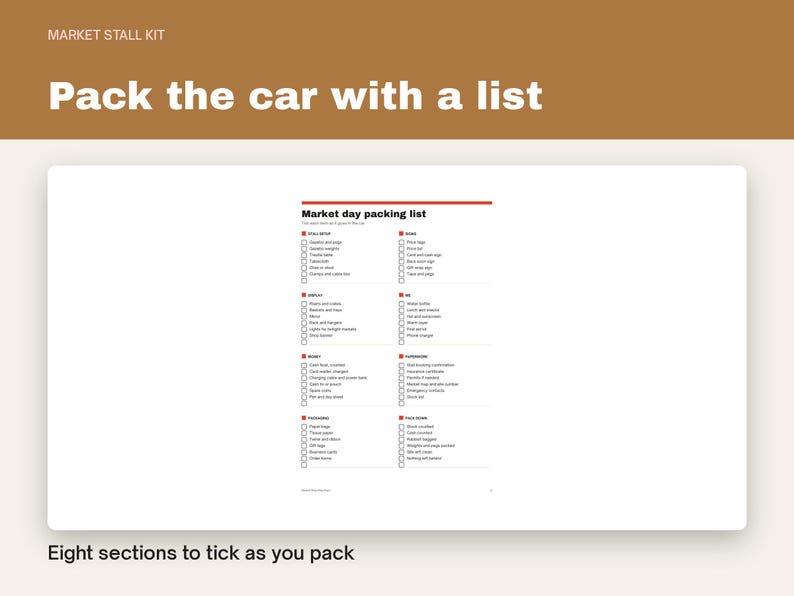Tick the blank checkbox under Stall Setup
The width and height of the screenshot is (794, 596).
pyautogui.click(x=304, y=281)
